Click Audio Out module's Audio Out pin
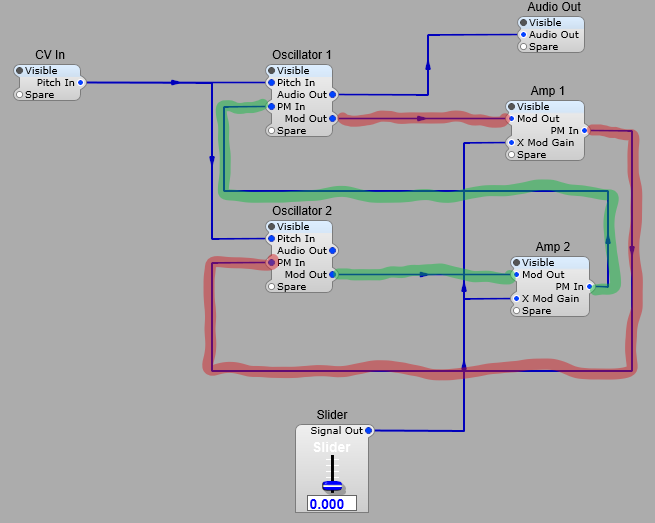Screen dimensions: 655x523 pos(523,35)
